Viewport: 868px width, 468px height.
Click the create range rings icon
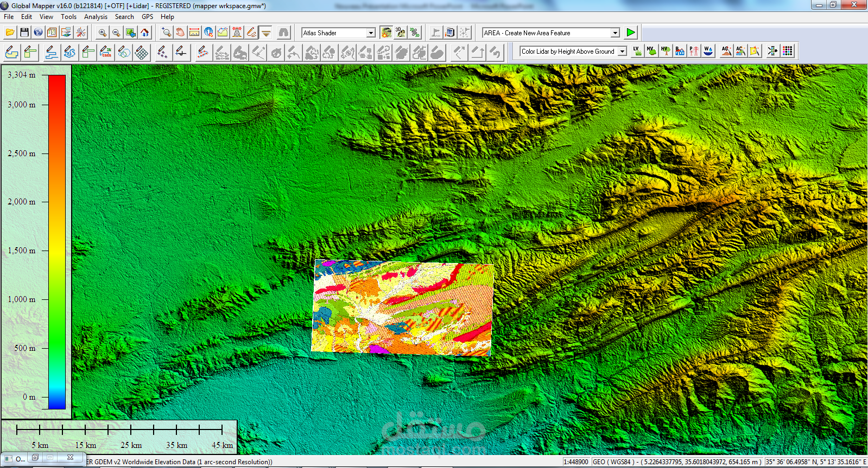click(x=124, y=52)
